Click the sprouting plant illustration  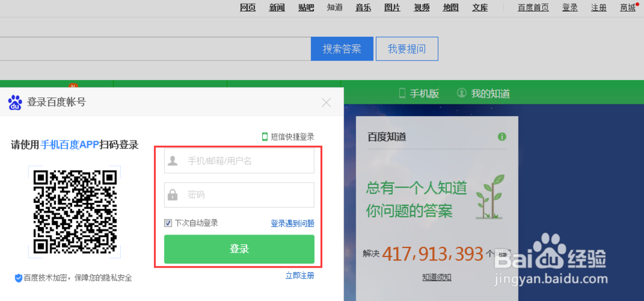[489, 197]
